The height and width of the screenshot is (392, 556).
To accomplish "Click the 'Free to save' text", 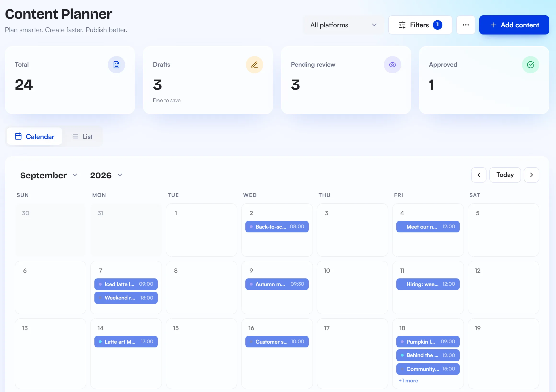I will click(167, 100).
